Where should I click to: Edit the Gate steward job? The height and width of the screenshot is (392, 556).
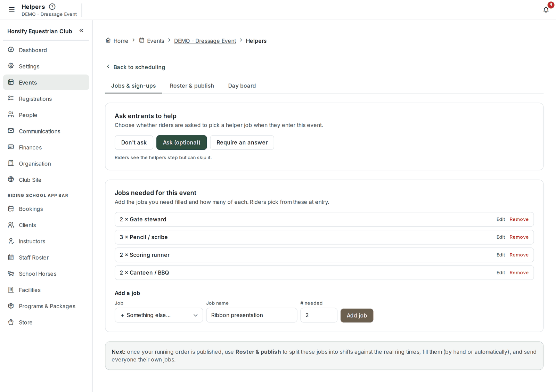(x=500, y=219)
